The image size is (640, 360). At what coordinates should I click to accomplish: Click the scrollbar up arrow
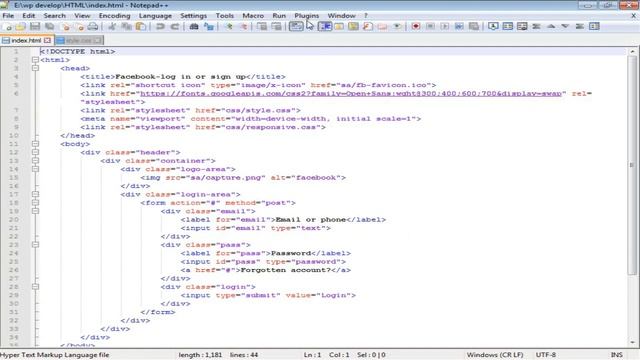point(632,52)
